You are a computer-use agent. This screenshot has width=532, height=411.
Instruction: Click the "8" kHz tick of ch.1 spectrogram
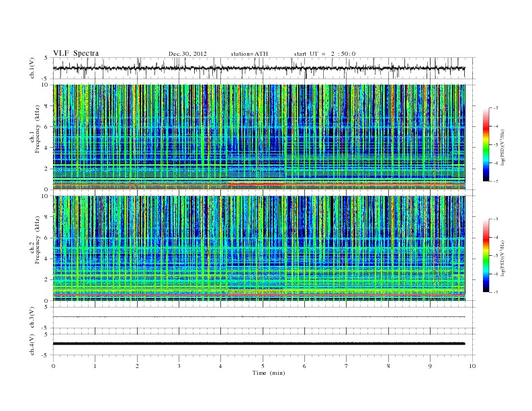[46, 106]
